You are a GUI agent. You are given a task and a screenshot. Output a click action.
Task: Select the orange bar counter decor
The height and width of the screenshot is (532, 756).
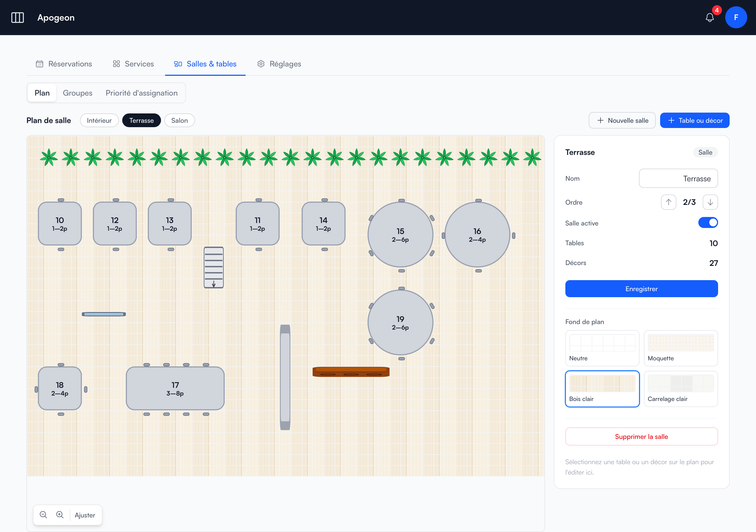pos(351,372)
